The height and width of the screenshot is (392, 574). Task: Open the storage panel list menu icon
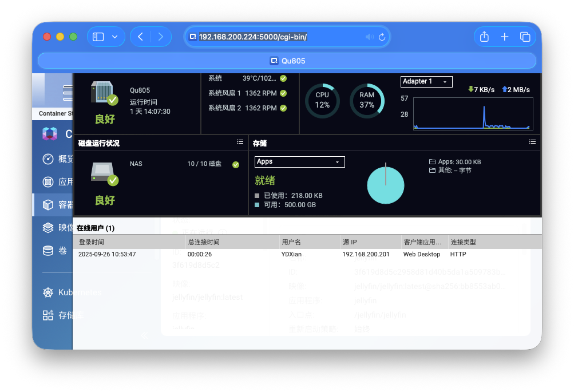(x=532, y=142)
